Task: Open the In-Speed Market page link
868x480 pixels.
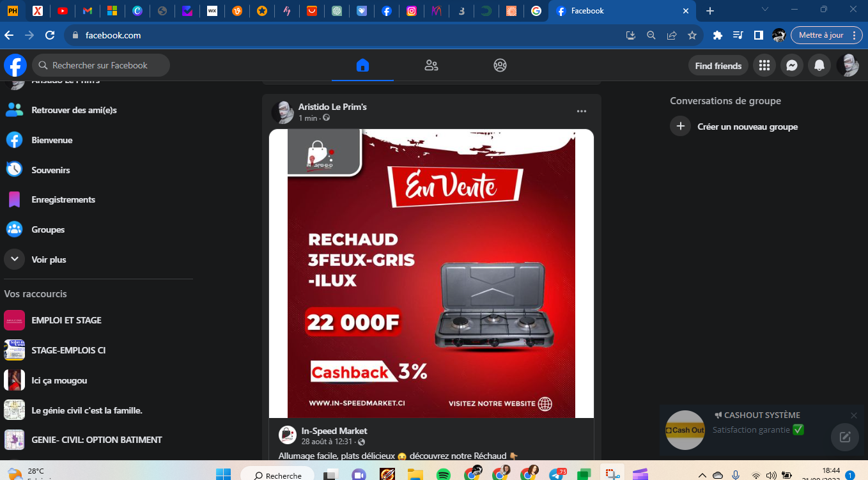Action: 334,431
